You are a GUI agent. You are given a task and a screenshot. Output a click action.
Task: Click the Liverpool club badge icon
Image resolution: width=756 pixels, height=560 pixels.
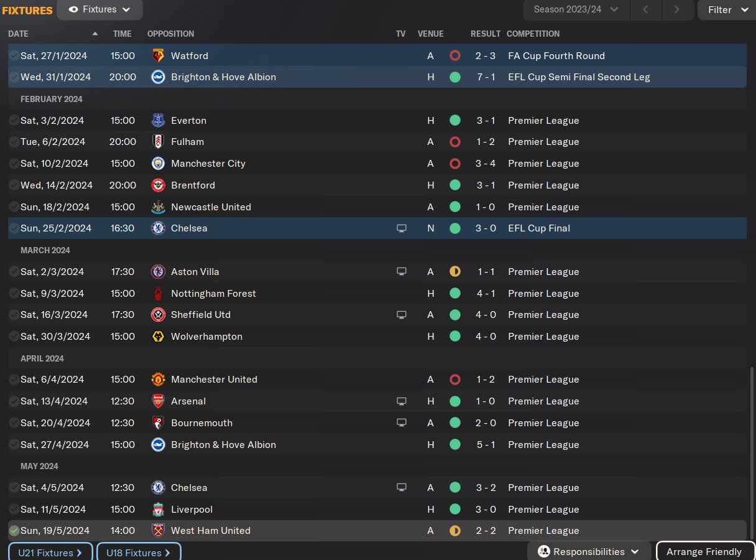pos(159,510)
